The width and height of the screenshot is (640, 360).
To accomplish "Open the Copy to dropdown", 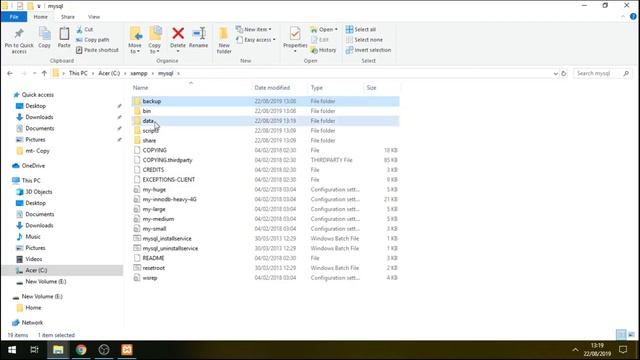I will pos(155,40).
